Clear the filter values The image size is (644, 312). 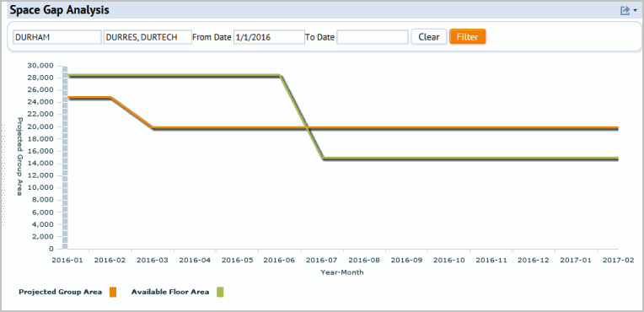point(429,36)
